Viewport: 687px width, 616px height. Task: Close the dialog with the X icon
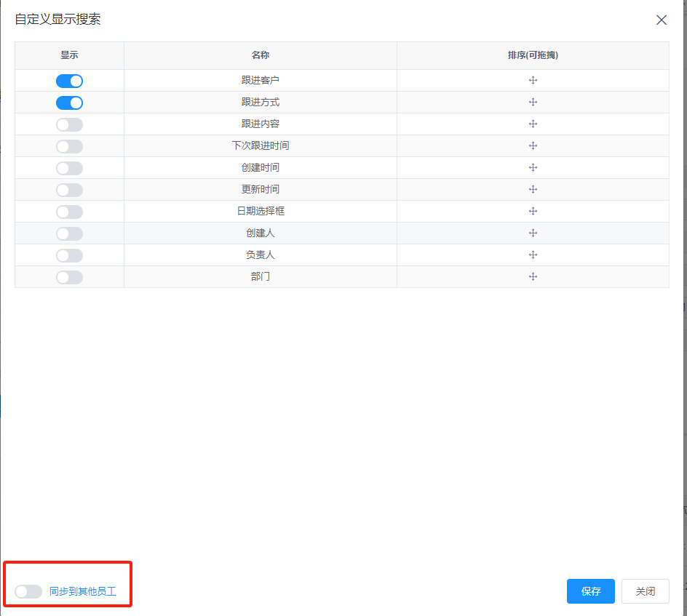(x=661, y=20)
